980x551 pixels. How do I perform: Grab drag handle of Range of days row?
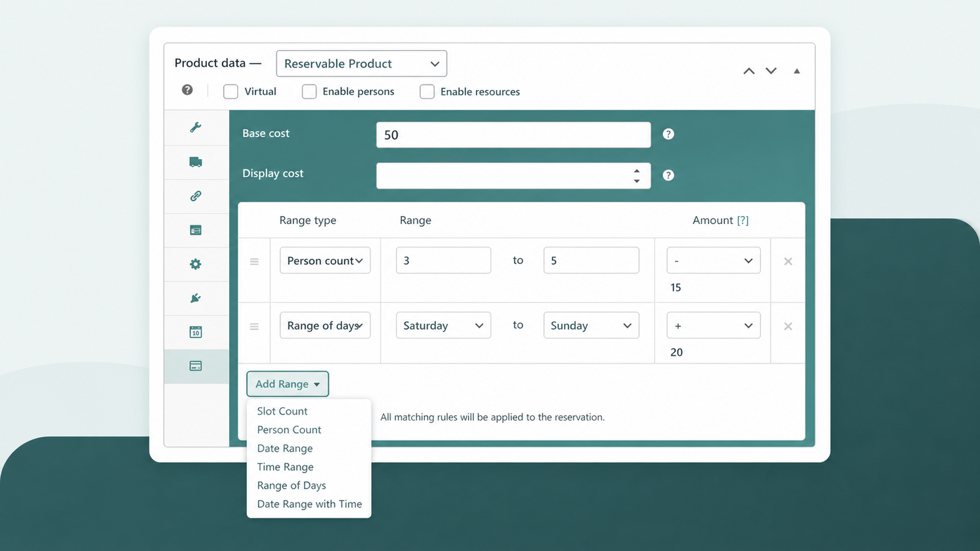point(254,327)
